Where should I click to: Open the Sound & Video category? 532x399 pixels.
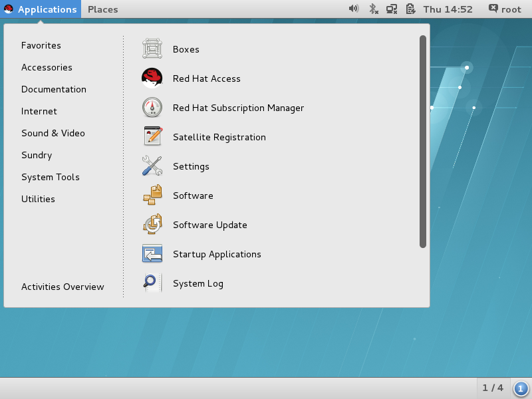[x=53, y=134]
